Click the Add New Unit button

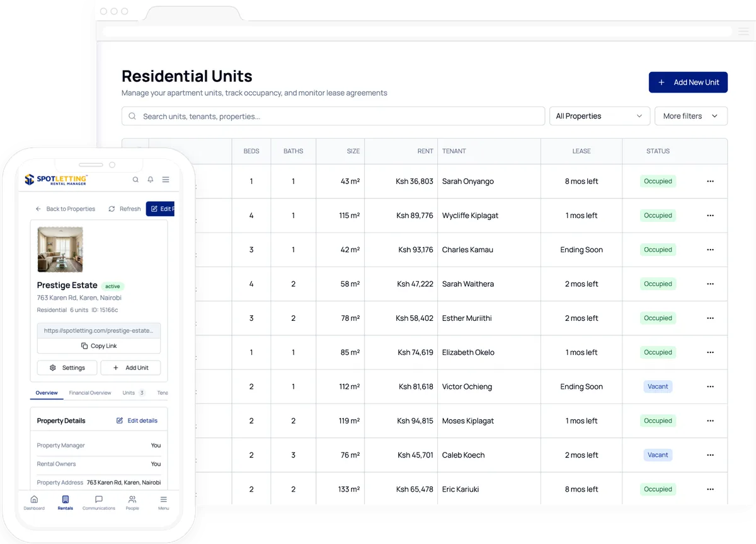tap(688, 82)
